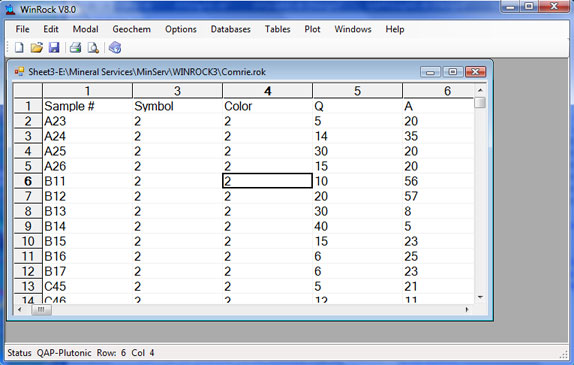The height and width of the screenshot is (365, 574).
Task: Click A value 8 in row 8
Action: [x=439, y=211]
